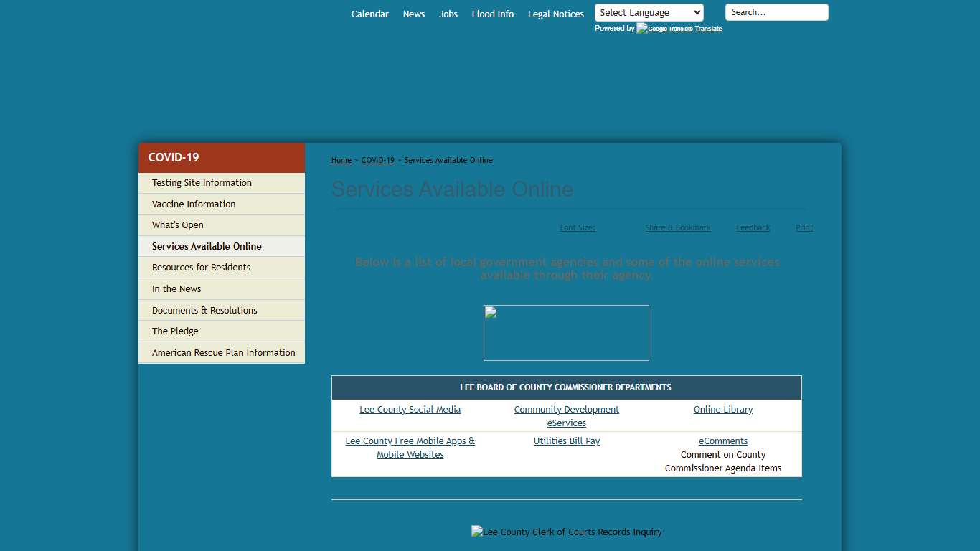Open the Share & Bookmark options
The image size is (980, 551).
[677, 227]
